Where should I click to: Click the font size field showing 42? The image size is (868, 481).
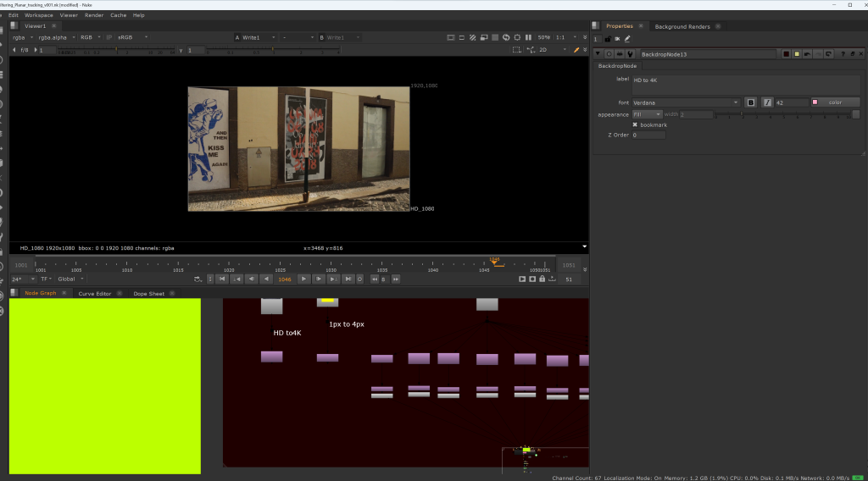click(x=791, y=102)
